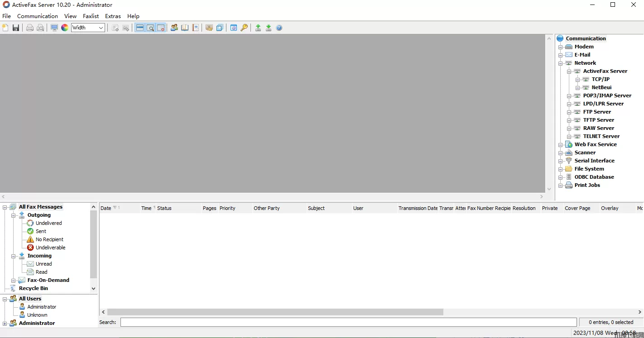Toggle the preview magnifier view button
The height and width of the screenshot is (338, 644).
[150, 28]
